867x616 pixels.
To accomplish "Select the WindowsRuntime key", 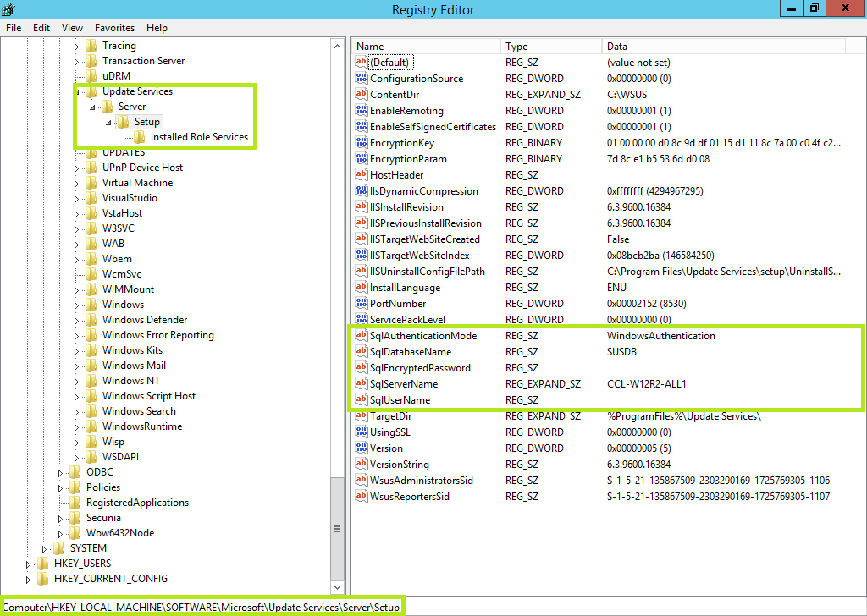I will (142, 426).
